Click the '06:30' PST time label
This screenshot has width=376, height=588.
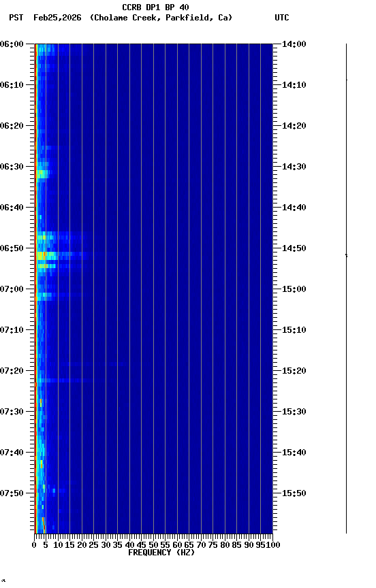click(x=12, y=167)
